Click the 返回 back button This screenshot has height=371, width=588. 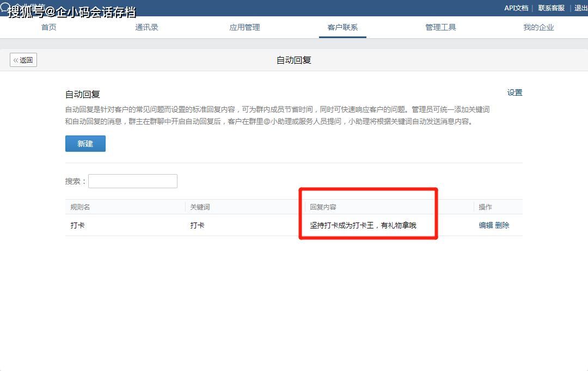pyautogui.click(x=23, y=60)
